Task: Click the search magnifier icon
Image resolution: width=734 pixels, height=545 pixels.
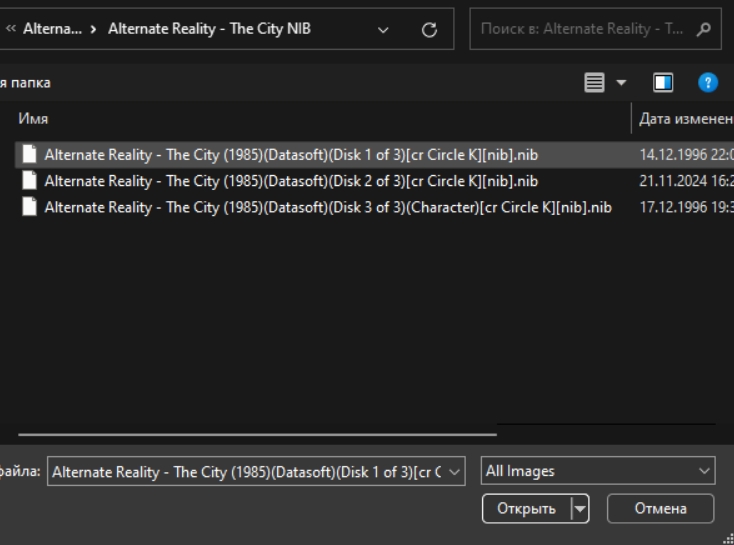Action: tap(704, 29)
